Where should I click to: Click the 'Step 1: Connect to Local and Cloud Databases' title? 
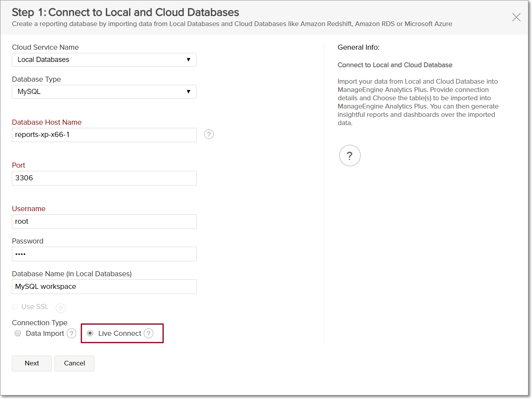click(126, 12)
